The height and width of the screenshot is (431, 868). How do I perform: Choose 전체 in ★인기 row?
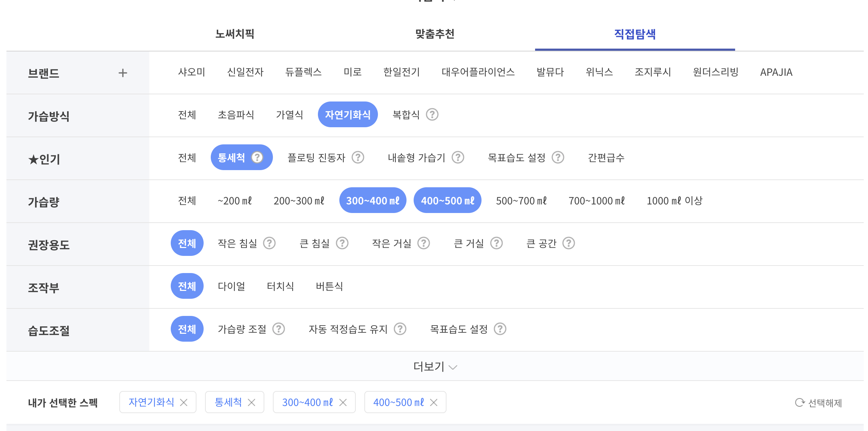[187, 157]
